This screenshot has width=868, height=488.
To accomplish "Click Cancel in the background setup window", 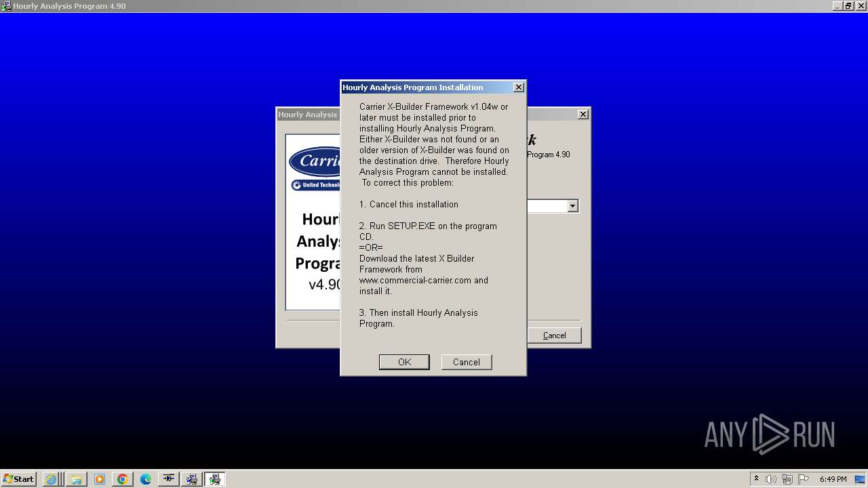I will point(554,335).
